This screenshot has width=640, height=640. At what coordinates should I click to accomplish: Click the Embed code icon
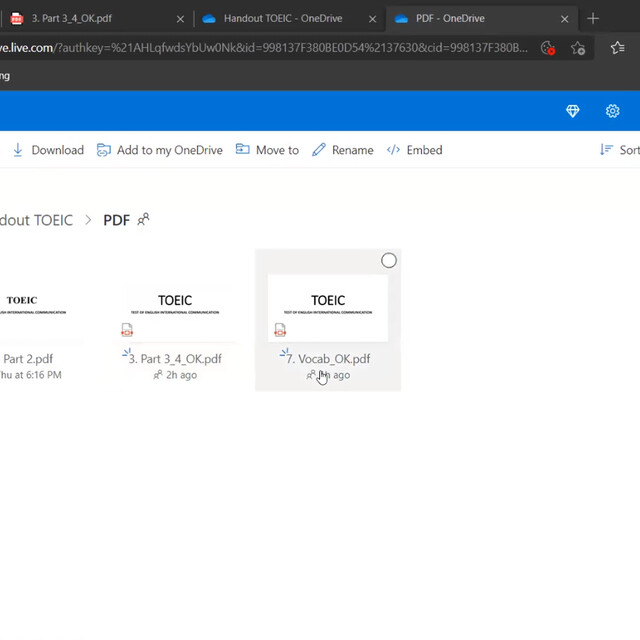393,150
